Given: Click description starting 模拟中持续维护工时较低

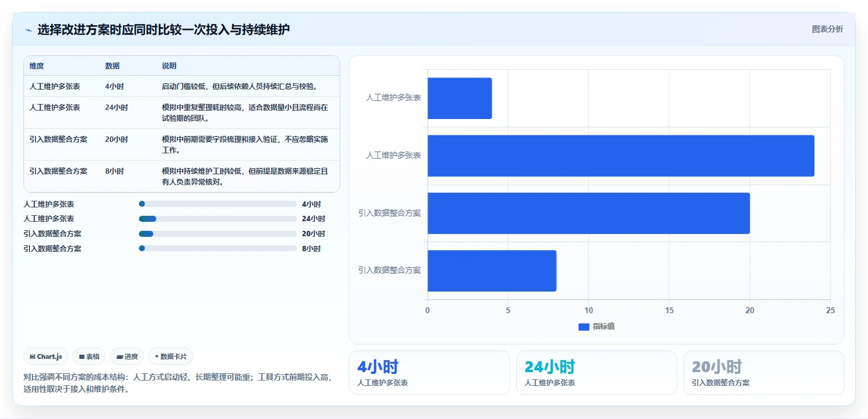Looking at the screenshot, I should coord(245,177).
